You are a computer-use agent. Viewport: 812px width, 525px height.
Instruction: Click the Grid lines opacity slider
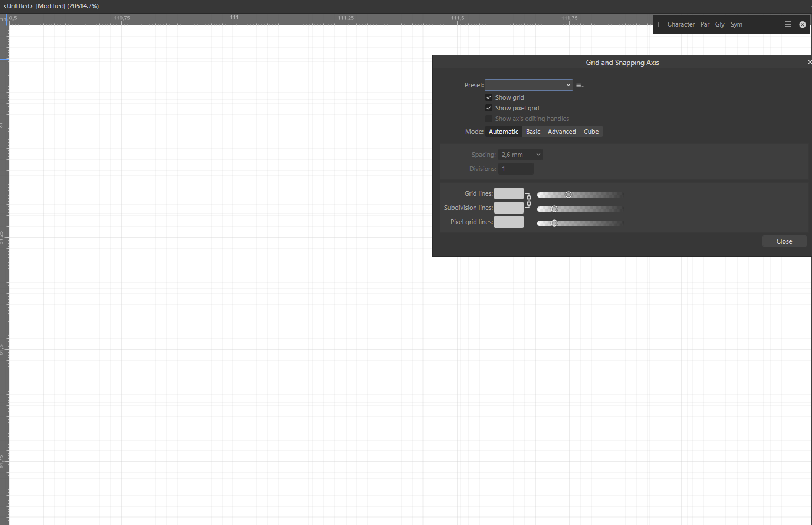(x=580, y=195)
